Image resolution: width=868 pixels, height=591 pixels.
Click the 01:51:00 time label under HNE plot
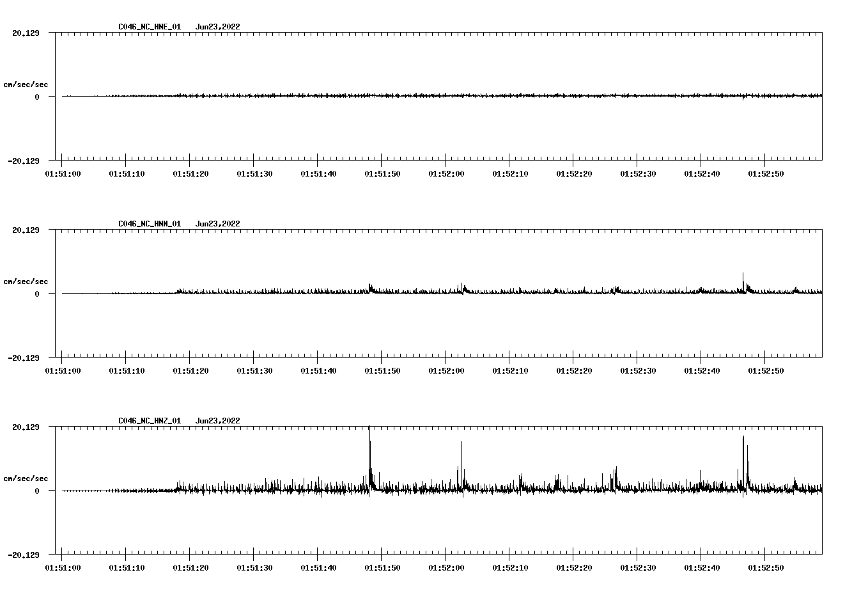[x=63, y=173]
